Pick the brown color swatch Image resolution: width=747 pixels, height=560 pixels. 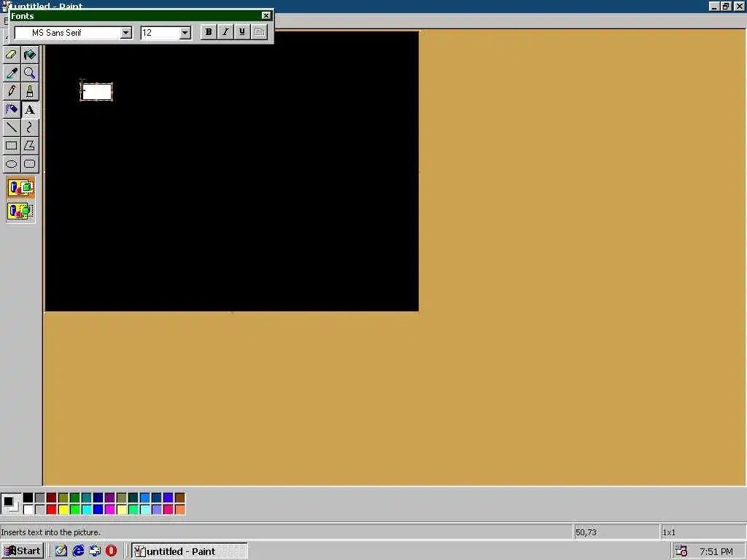pos(179,498)
